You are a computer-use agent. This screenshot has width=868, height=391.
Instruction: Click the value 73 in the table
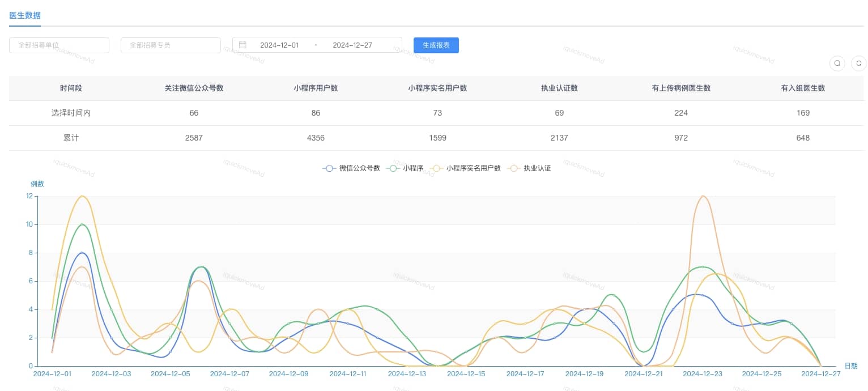(437, 113)
